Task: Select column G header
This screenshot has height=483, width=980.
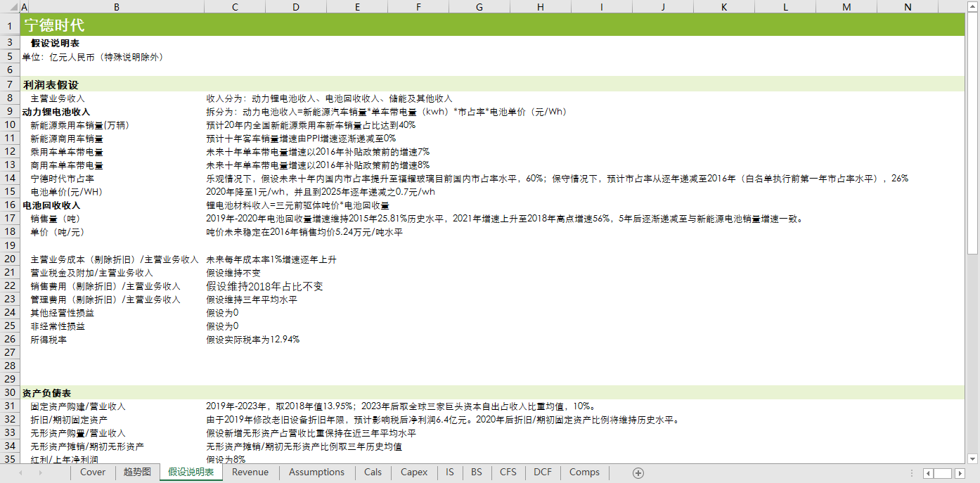Action: coord(479,6)
